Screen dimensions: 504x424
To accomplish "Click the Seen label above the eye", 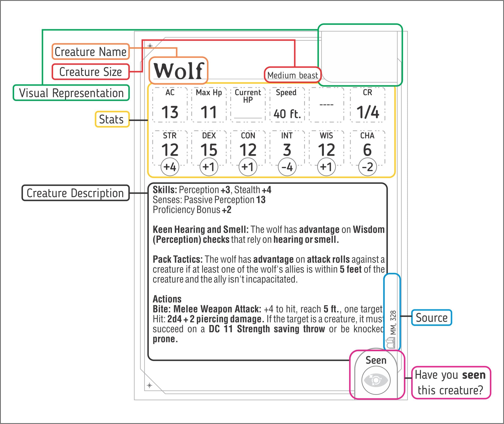I will [376, 360].
